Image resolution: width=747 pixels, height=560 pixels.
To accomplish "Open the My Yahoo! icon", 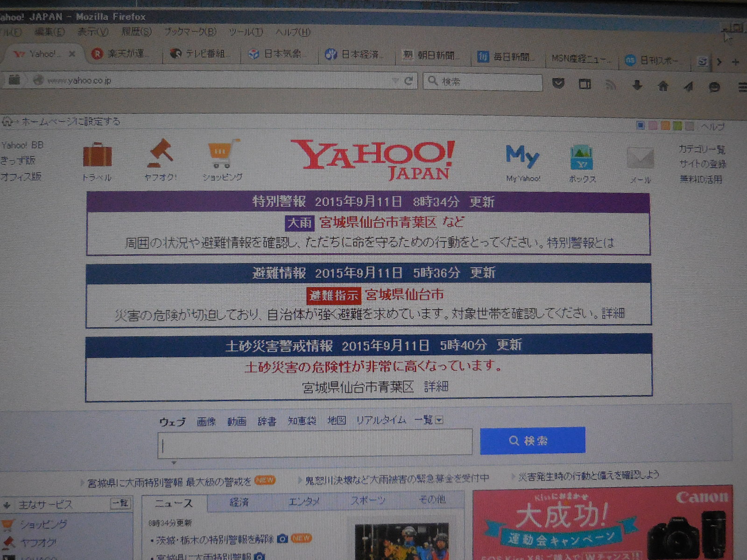I will coord(522,156).
